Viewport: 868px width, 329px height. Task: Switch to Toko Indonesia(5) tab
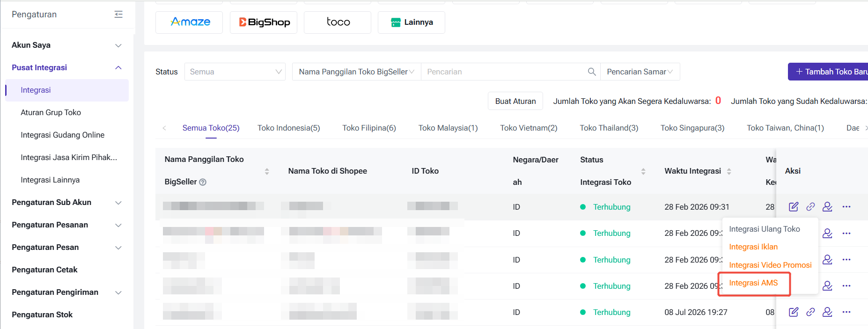click(x=289, y=128)
